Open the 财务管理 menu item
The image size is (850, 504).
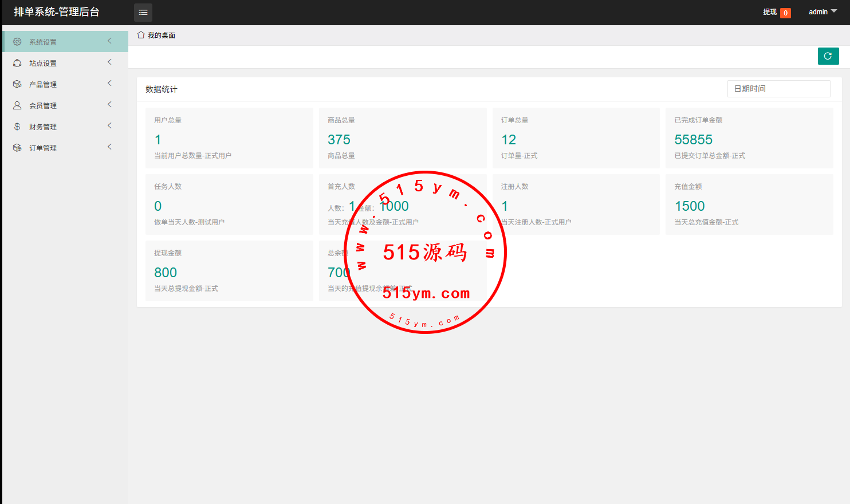point(43,127)
